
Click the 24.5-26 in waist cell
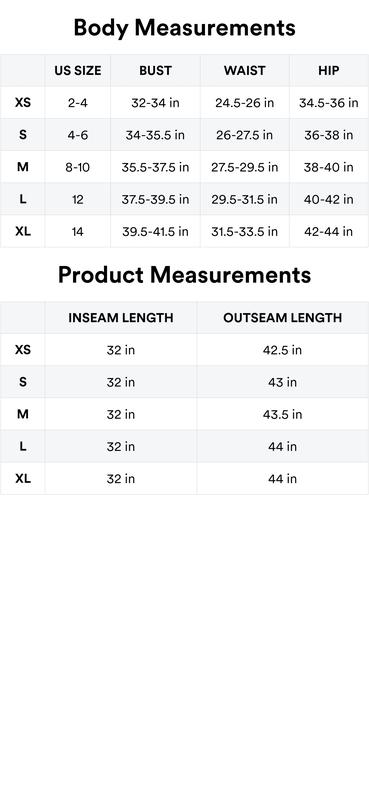click(244, 103)
